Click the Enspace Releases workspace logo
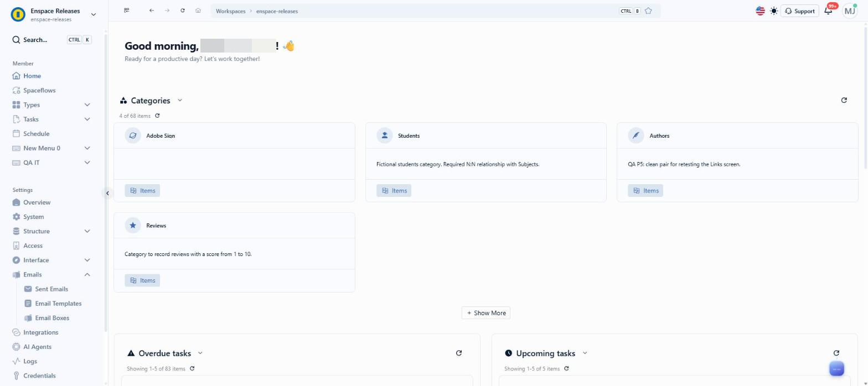This screenshot has width=868, height=386. click(x=18, y=14)
